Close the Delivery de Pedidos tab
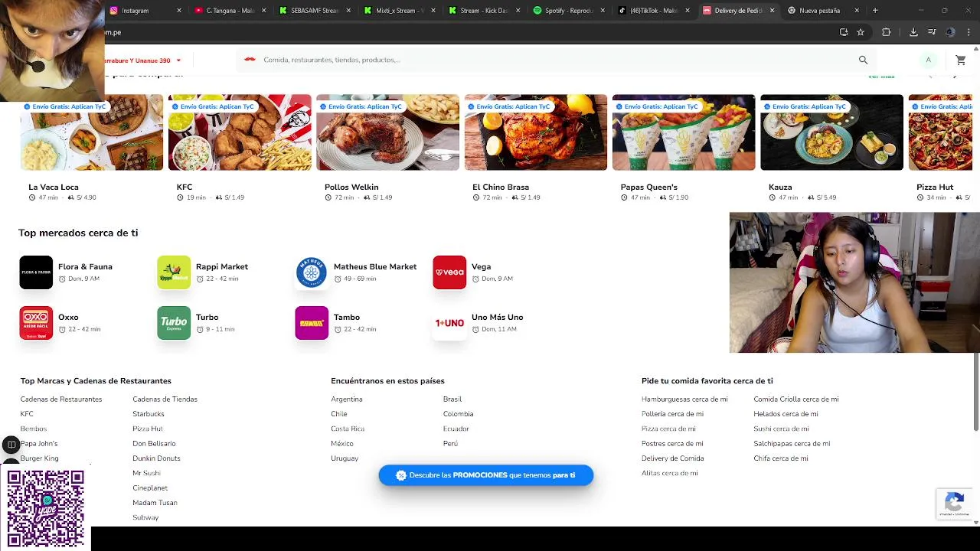This screenshot has height=551, width=980. coord(772,11)
